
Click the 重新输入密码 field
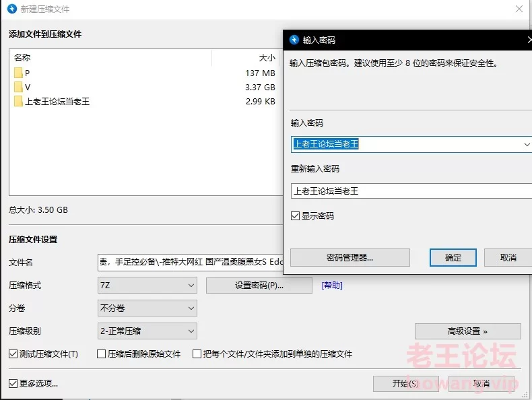click(411, 191)
